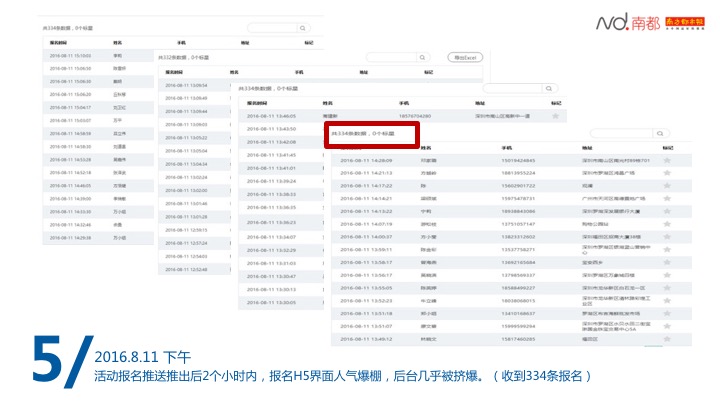Toggle the star for the 15602901722 row
Screen dimensions: 720x405
667,185
